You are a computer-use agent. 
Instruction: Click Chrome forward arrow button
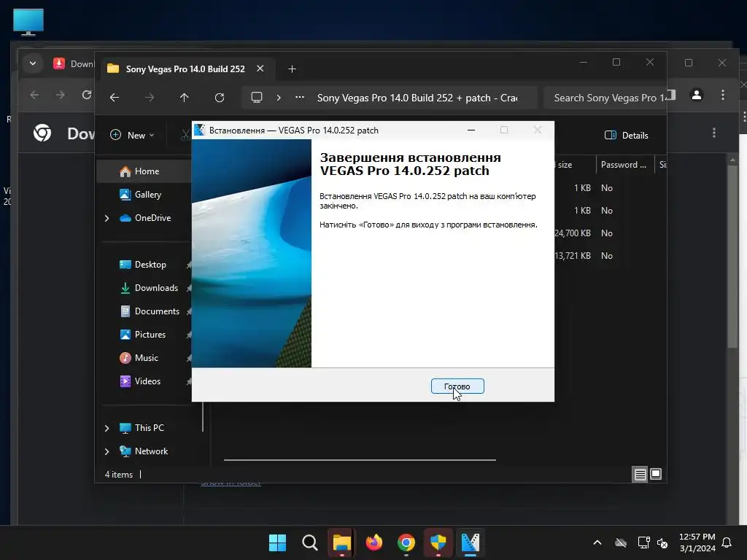pos(61,95)
